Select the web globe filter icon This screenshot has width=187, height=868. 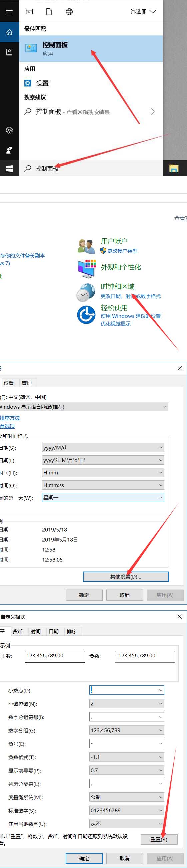point(69,12)
